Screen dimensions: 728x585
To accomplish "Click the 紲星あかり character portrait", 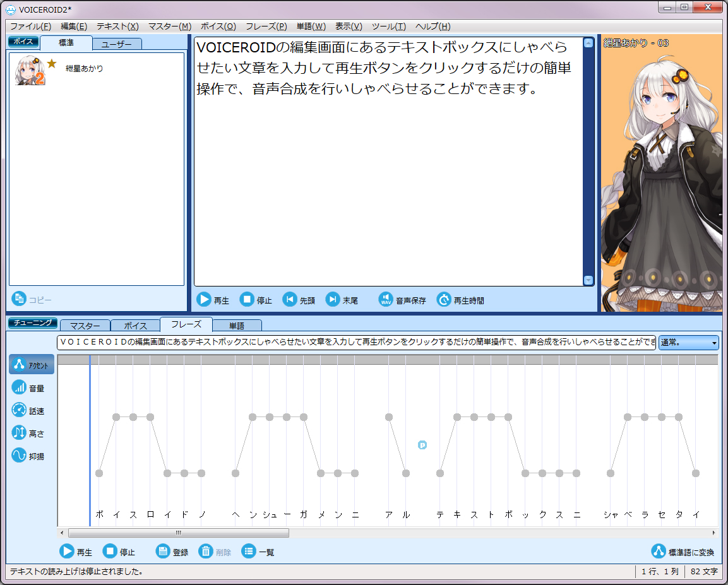I will click(x=662, y=172).
